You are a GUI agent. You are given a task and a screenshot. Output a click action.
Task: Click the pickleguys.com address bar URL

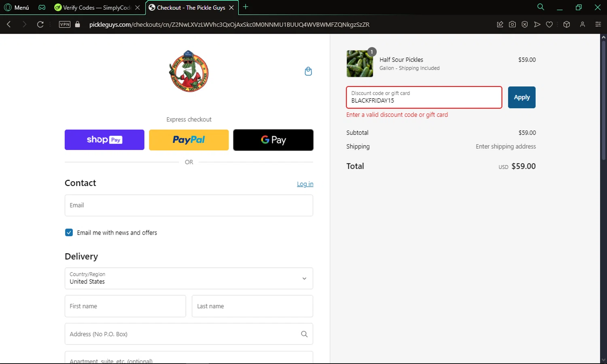click(229, 24)
